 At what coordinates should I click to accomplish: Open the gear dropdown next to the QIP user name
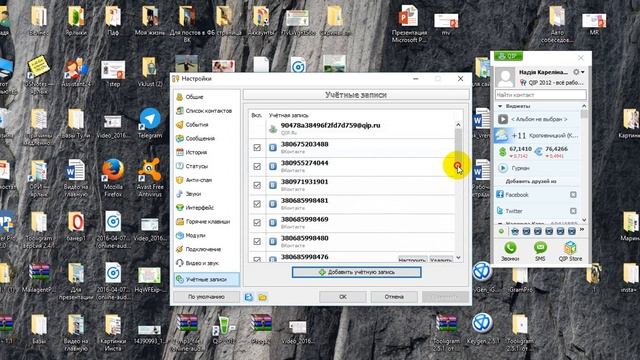pos(578,72)
